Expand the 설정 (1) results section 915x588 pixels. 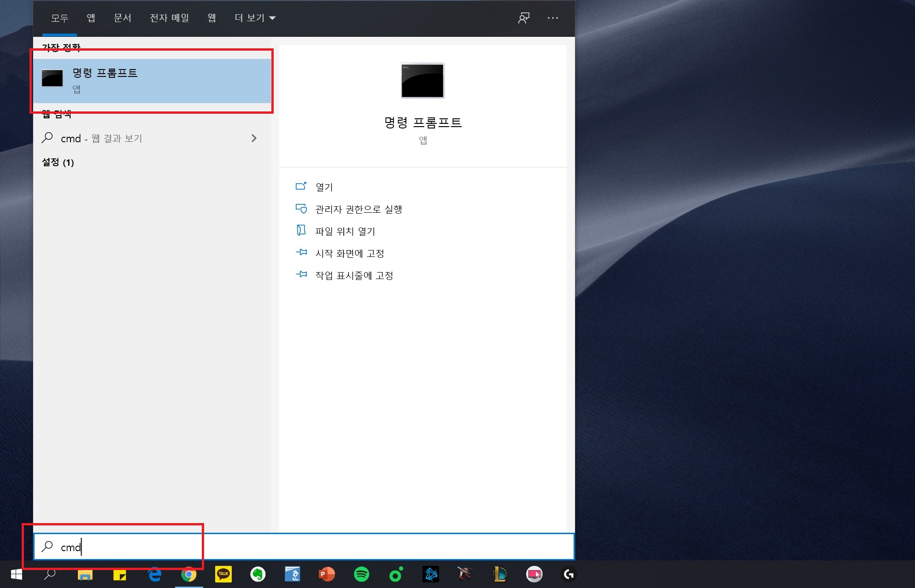(58, 163)
